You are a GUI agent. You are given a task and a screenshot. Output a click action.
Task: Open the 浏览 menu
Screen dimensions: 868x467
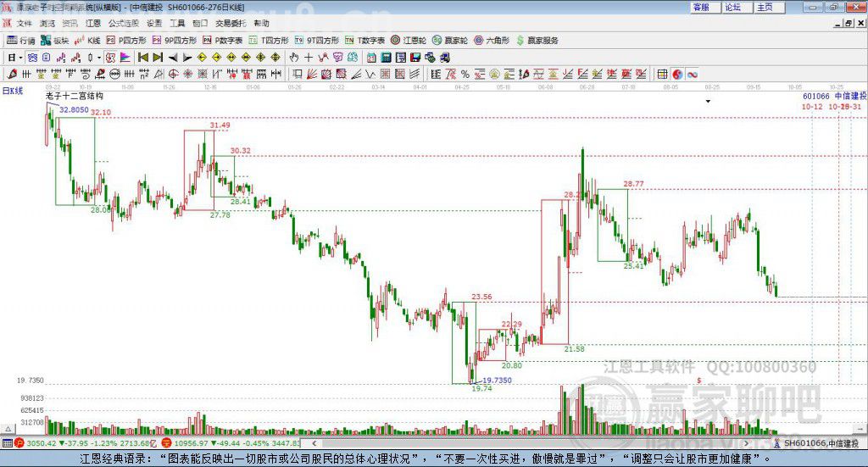point(47,23)
